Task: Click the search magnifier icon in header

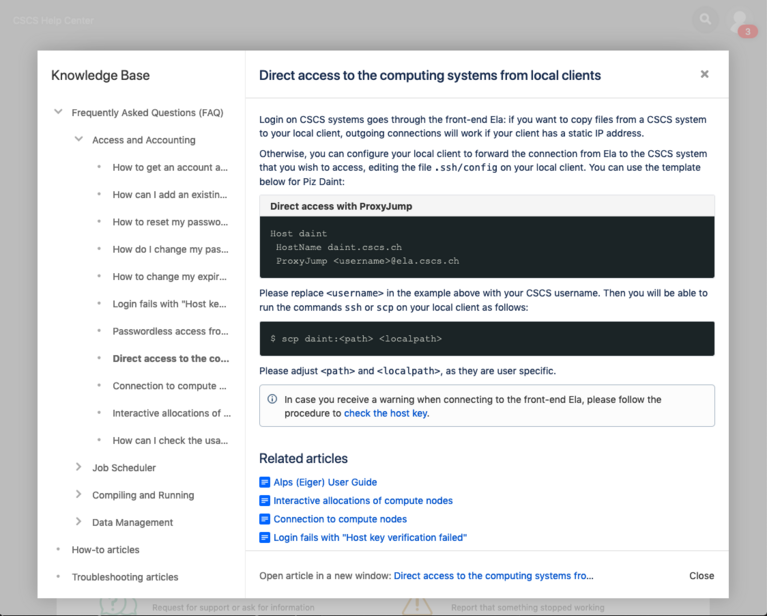Action: point(706,19)
